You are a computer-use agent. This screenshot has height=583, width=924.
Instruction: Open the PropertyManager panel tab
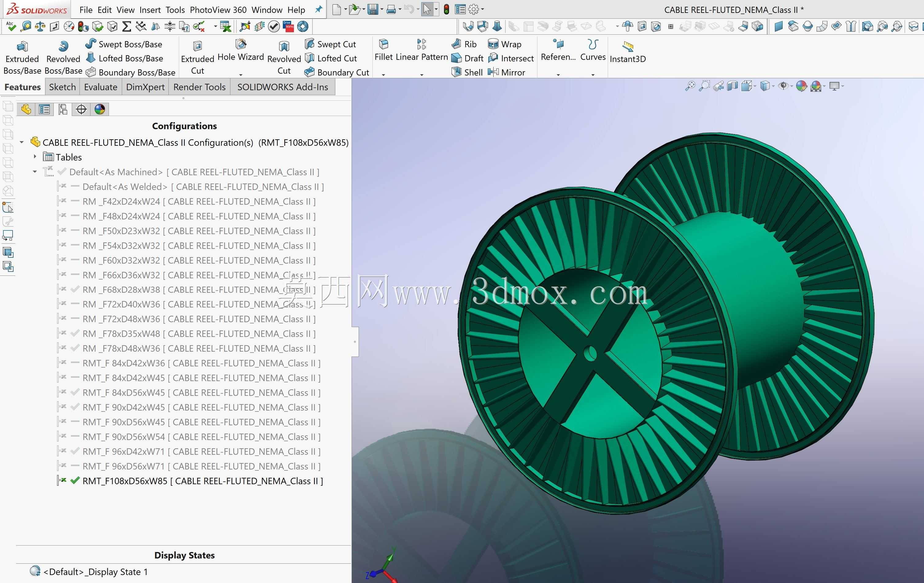(44, 109)
